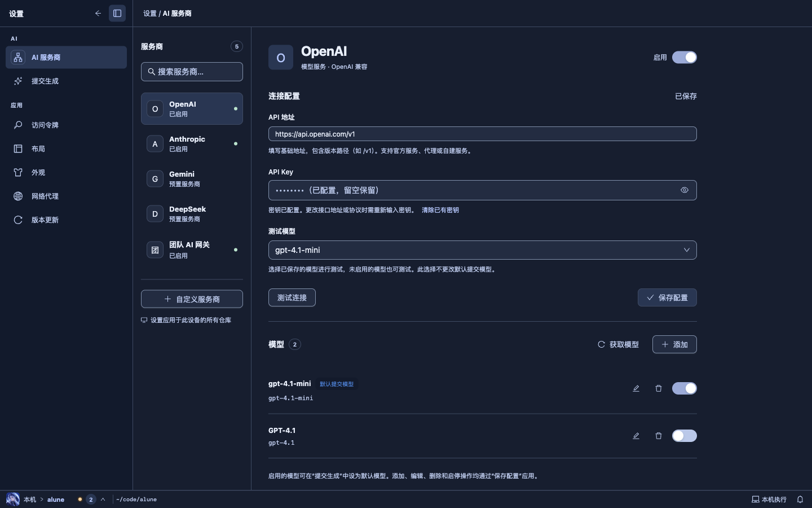Click the 清除已有密钥 link
This screenshot has height=508, width=812.
coord(440,210)
